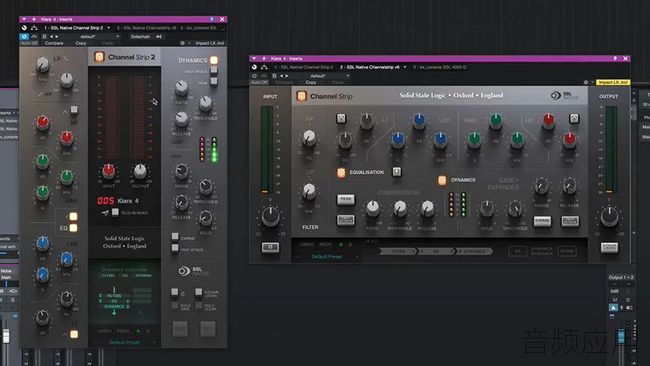The image size is (650, 366).
Task: Pin the Channelstrip v6 window
Action: click(615, 58)
